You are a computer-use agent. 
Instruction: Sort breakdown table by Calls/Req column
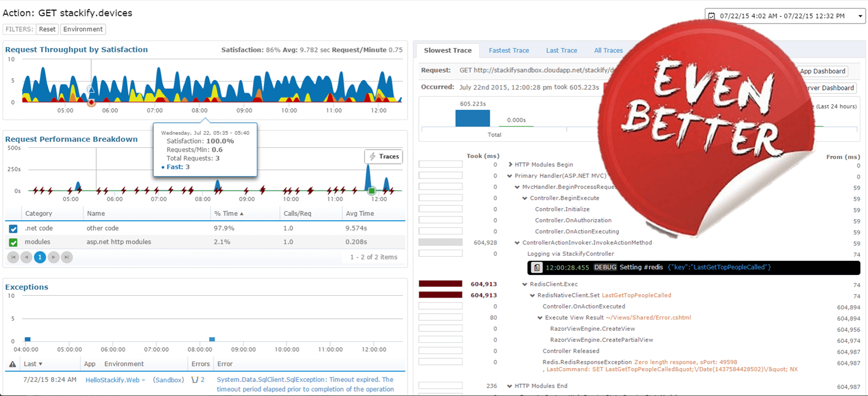[297, 214]
